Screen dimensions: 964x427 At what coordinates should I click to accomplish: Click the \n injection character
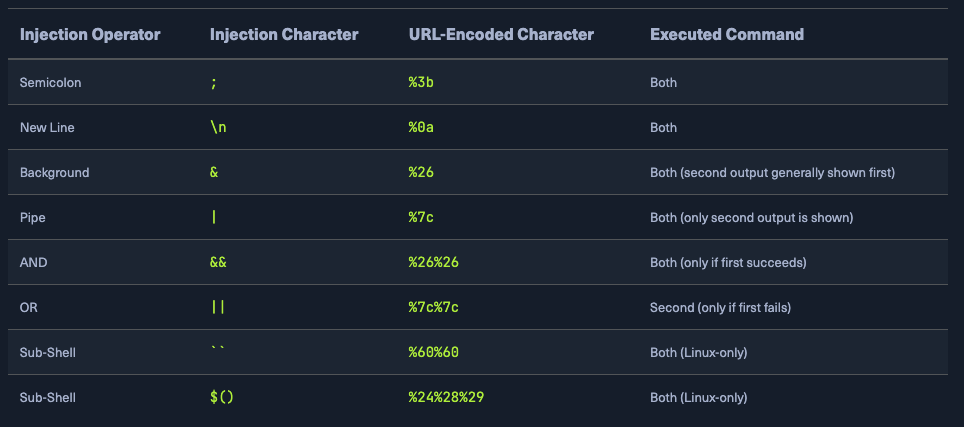coord(218,128)
